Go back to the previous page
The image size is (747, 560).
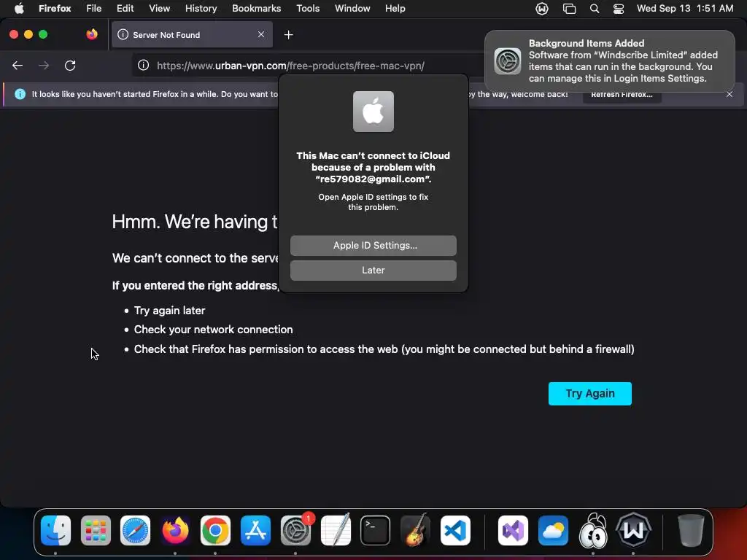(x=18, y=65)
